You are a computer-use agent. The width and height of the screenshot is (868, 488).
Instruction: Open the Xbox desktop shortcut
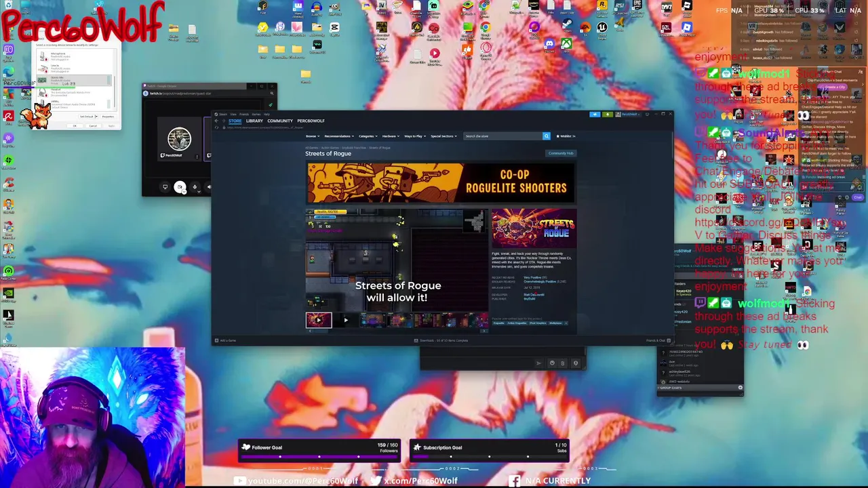(x=566, y=44)
